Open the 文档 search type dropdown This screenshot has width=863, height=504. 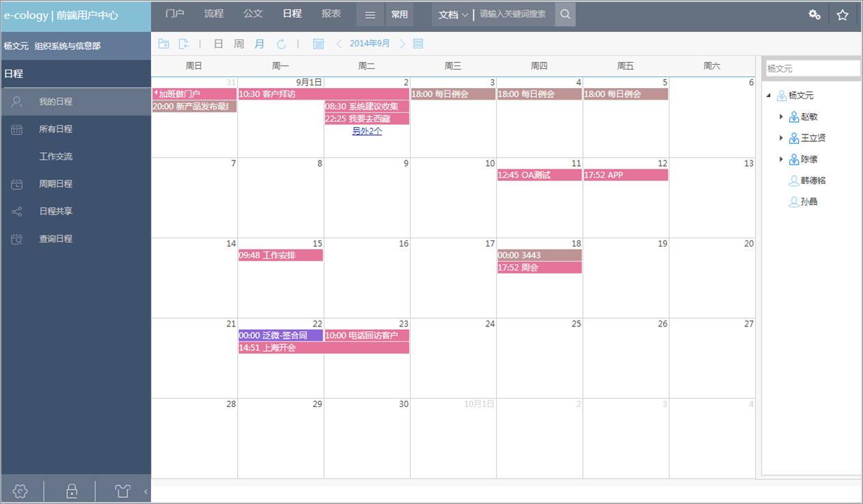click(453, 14)
